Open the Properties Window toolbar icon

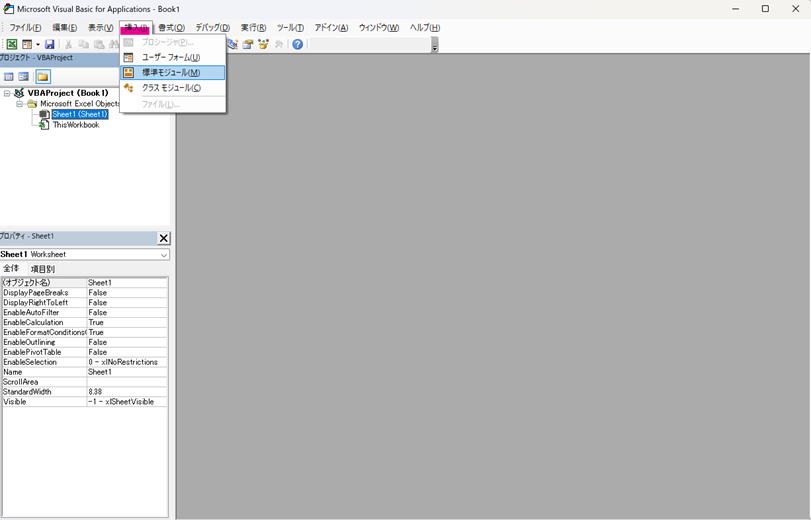tap(248, 44)
